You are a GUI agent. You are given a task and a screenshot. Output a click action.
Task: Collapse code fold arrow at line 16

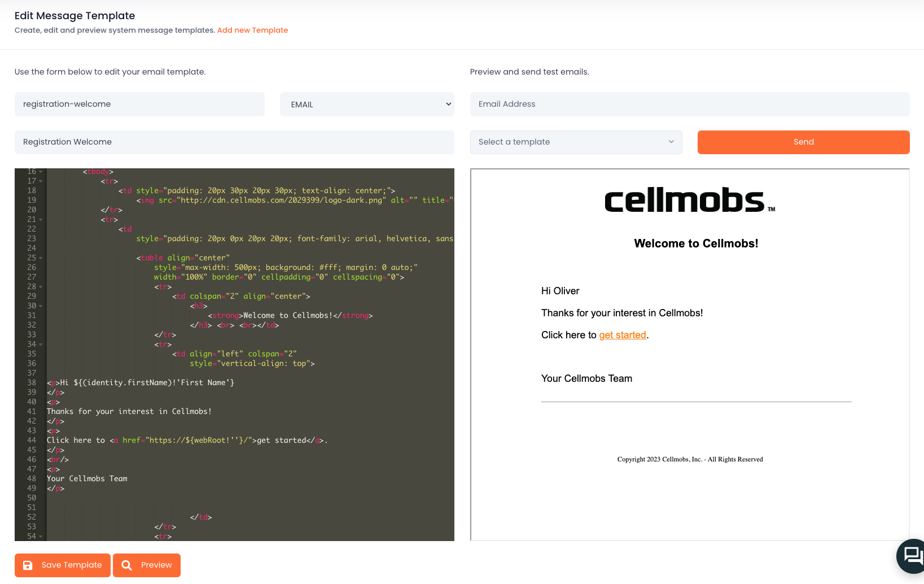pos(41,172)
